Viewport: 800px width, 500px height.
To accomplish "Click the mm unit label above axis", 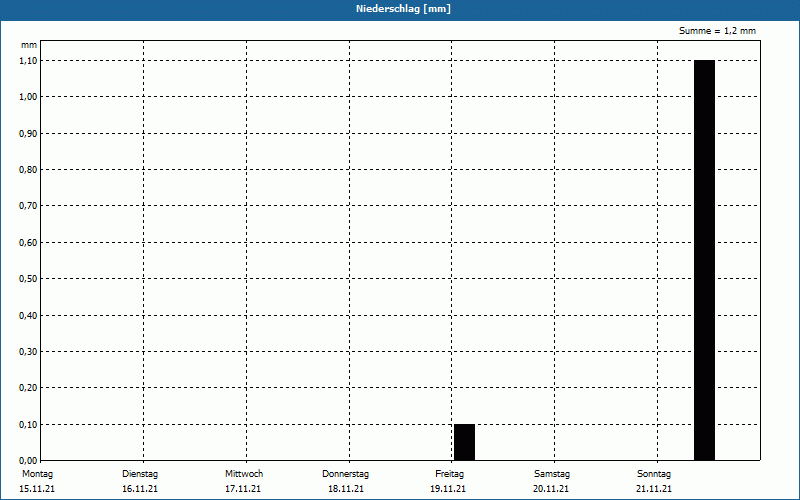I will (29, 45).
